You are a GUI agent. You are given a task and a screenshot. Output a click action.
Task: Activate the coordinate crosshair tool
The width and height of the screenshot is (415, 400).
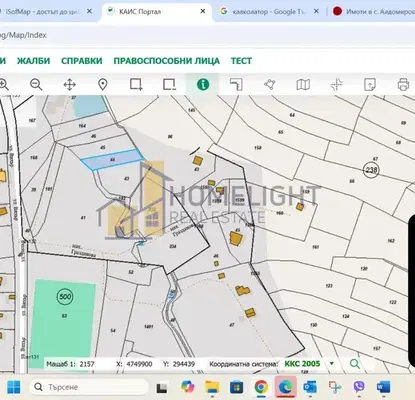tap(337, 85)
